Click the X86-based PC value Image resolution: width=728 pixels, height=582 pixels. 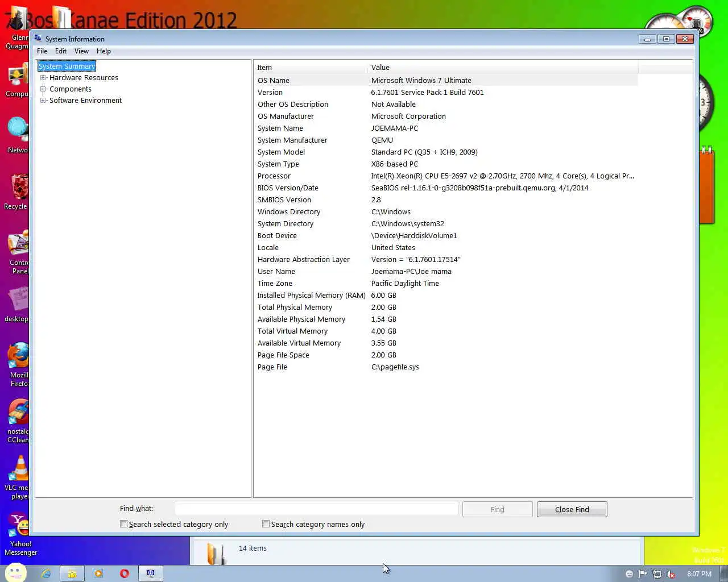click(x=395, y=164)
